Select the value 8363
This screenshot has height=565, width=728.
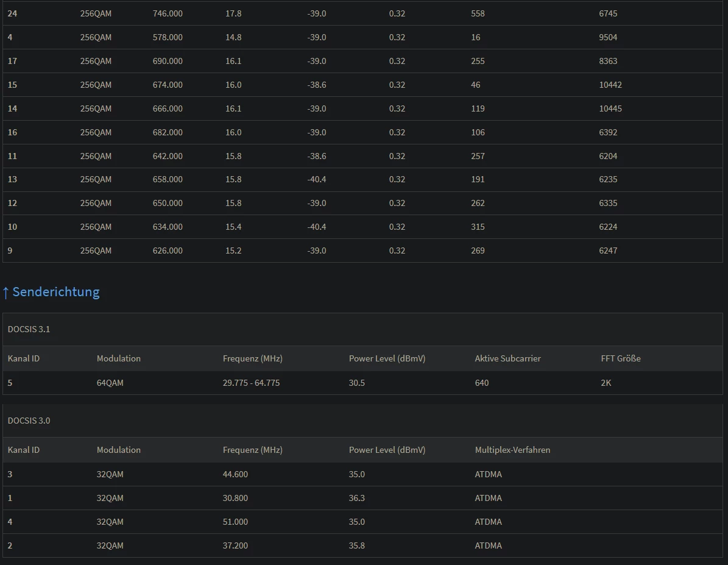[608, 61]
